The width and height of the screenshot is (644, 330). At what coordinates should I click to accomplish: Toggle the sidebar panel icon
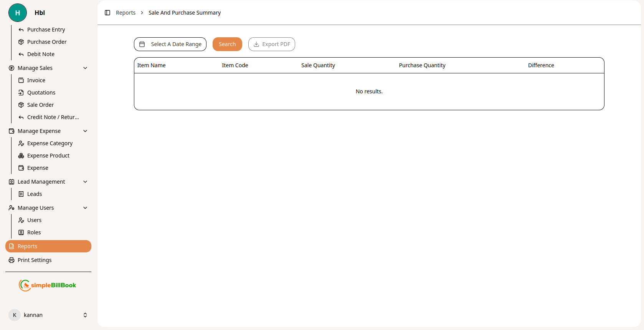coord(107,13)
